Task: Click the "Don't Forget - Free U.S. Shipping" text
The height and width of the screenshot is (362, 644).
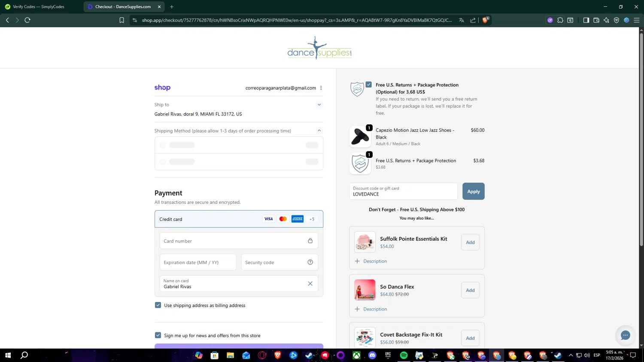Action: 416,210
